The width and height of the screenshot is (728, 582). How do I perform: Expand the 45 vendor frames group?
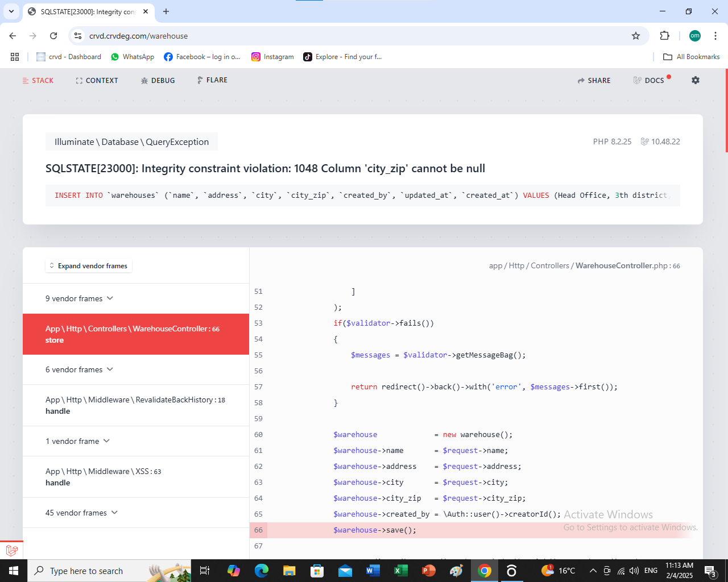pos(82,513)
